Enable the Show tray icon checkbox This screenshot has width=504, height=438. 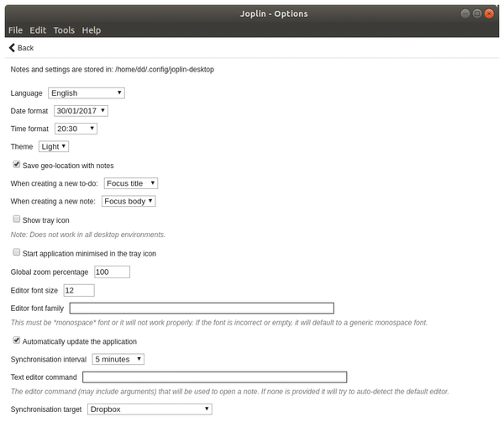pos(17,219)
